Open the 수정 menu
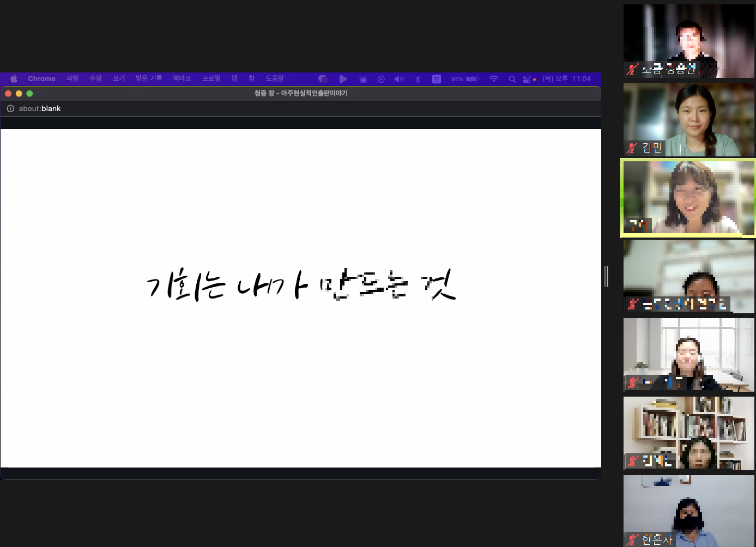The image size is (756, 547). (x=95, y=78)
